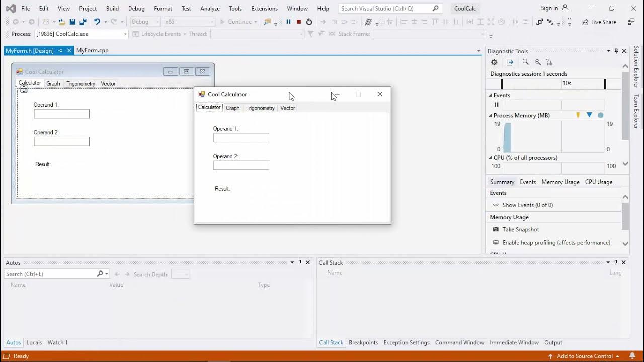Click the Visual Studio logo icon
The height and width of the screenshot is (362, 644).
10,8
